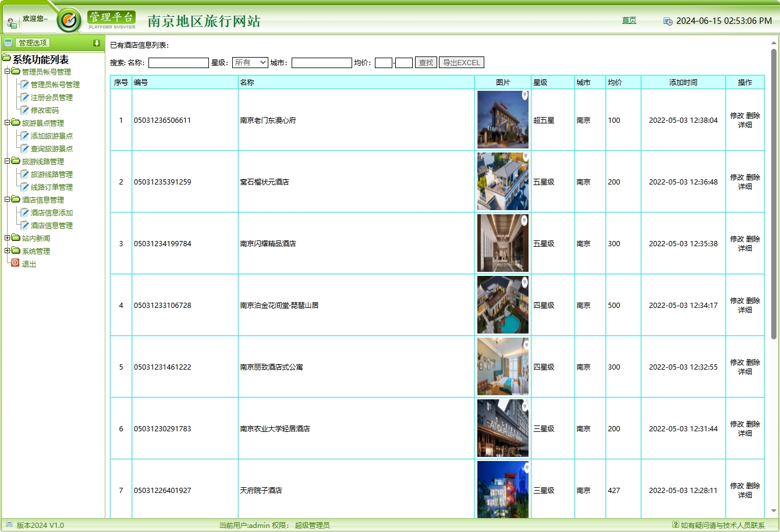Viewport: 780px width, 532px height.
Task: Click the down-arrow icon on the 管理选项 bar
Action: pyautogui.click(x=97, y=42)
